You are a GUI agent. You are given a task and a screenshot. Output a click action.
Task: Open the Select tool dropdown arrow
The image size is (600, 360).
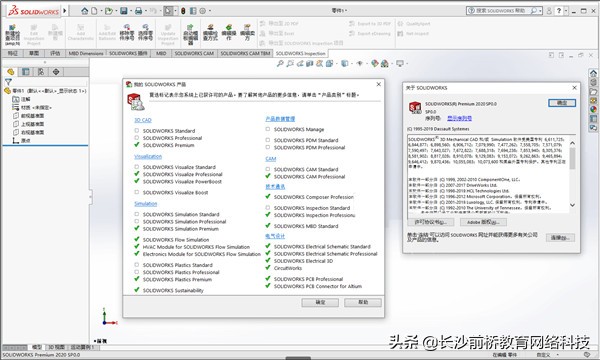click(x=176, y=11)
